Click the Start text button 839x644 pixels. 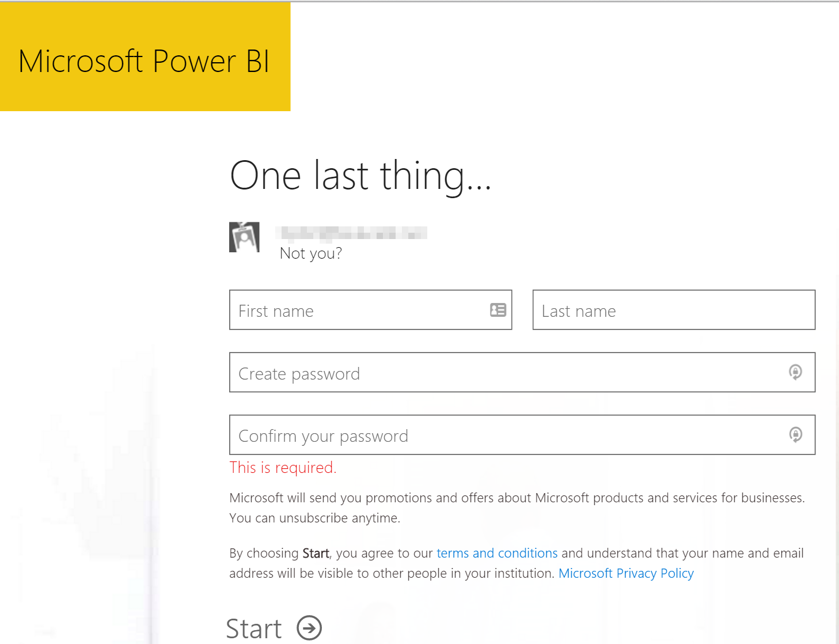click(254, 628)
